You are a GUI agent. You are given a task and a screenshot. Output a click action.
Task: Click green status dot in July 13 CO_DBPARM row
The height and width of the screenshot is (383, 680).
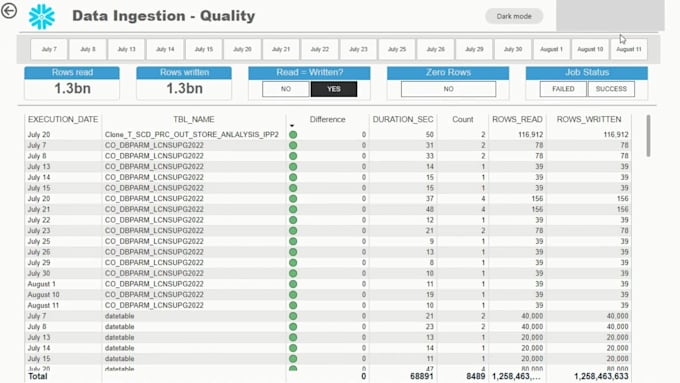pos(293,167)
